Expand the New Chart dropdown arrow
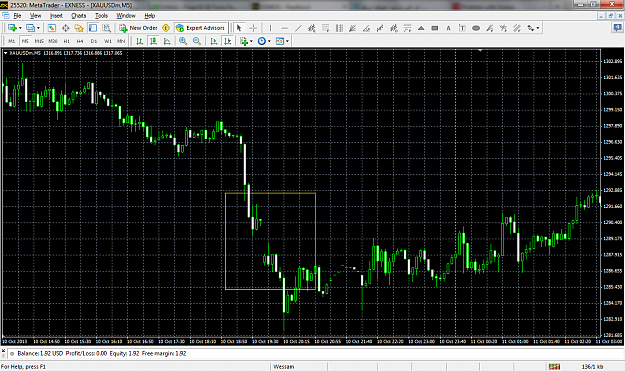The height and width of the screenshot is (371, 625). tap(20, 28)
